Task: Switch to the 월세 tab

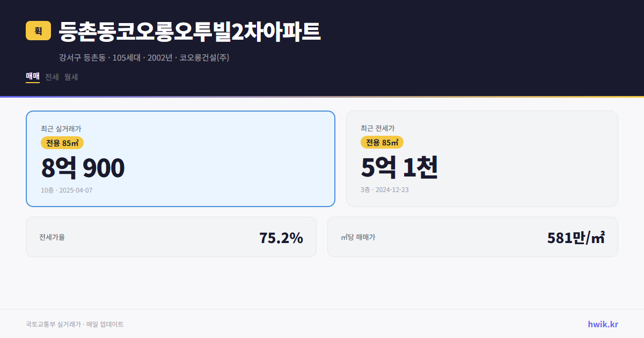Action: [x=70, y=77]
